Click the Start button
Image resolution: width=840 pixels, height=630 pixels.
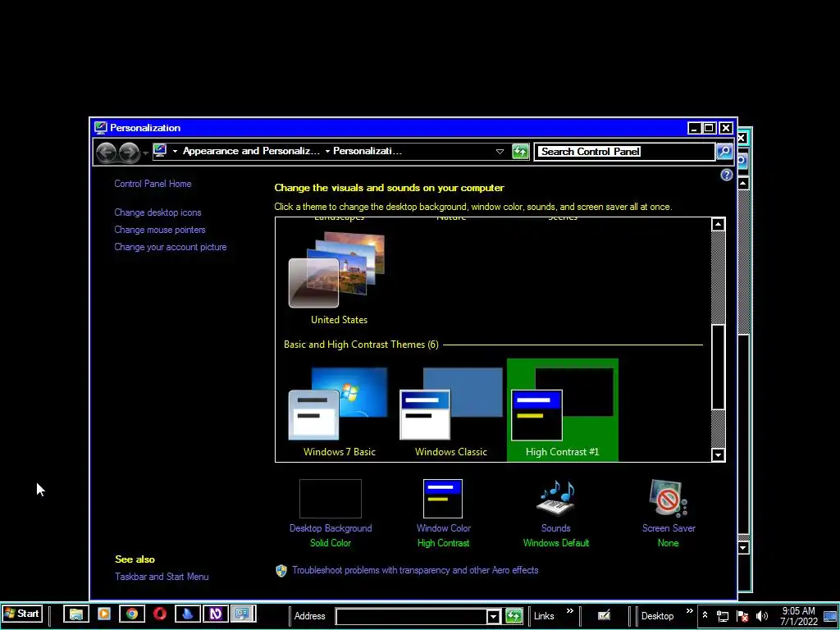pyautogui.click(x=22, y=614)
